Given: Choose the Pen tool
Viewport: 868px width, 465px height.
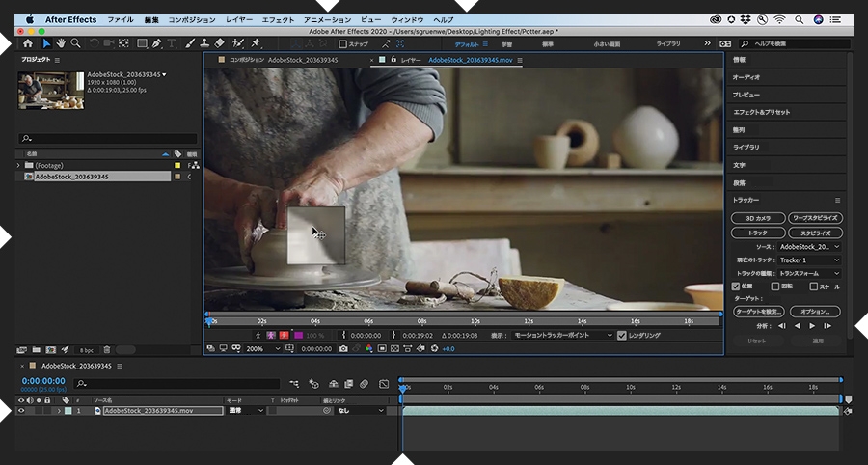Looking at the screenshot, I should point(156,43).
